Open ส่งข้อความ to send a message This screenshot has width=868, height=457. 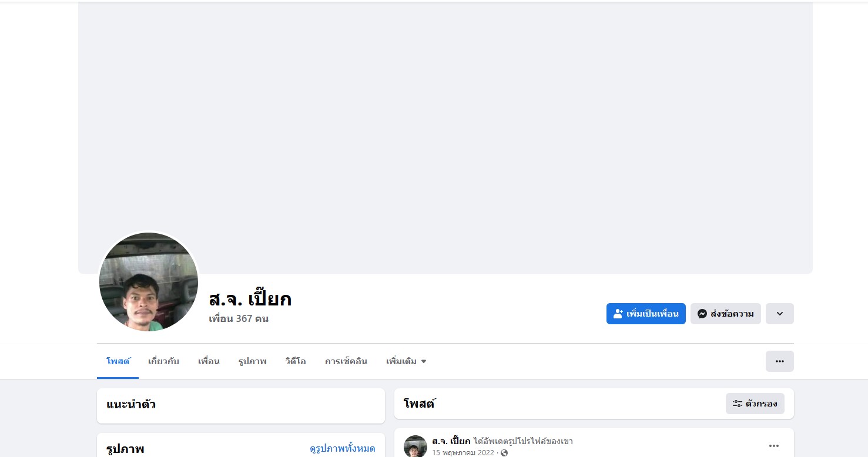tap(726, 314)
